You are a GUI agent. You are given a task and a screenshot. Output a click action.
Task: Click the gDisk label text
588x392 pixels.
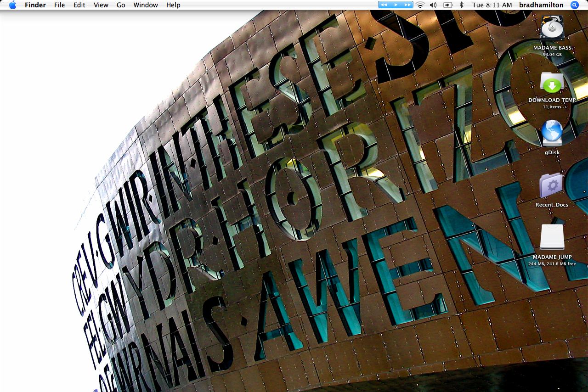pos(552,152)
